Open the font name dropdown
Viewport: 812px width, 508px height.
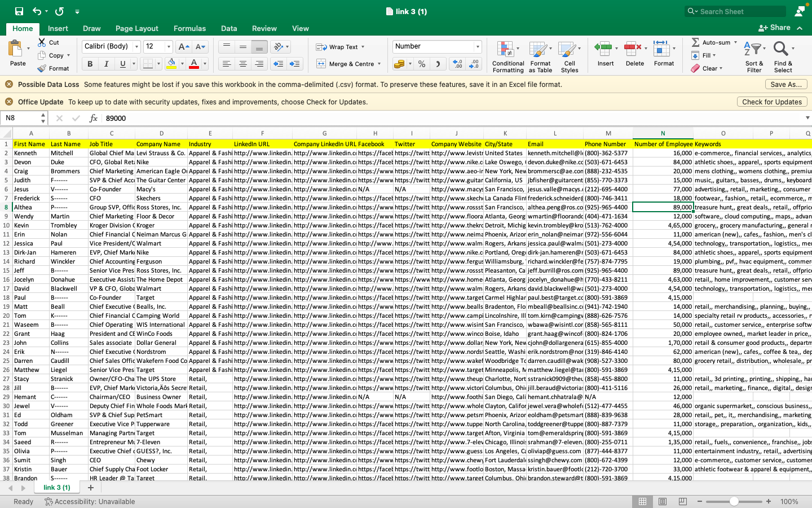[x=136, y=47]
